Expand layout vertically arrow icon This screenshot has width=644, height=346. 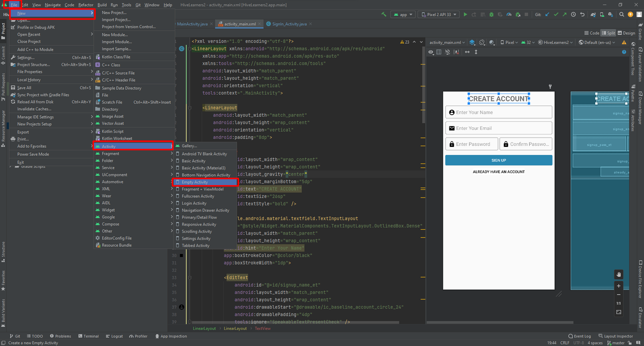476,52
